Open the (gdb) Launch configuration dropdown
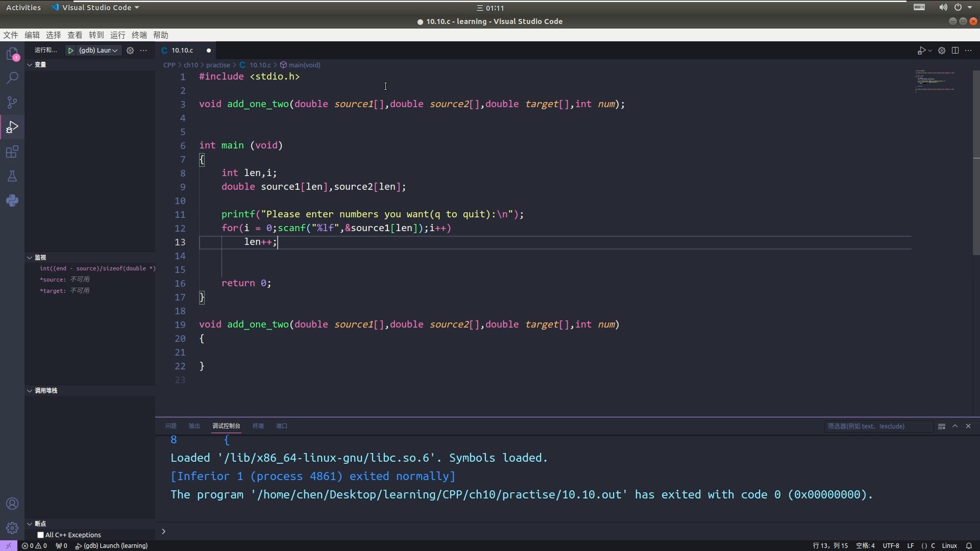Viewport: 980px width, 551px height. pos(98,51)
